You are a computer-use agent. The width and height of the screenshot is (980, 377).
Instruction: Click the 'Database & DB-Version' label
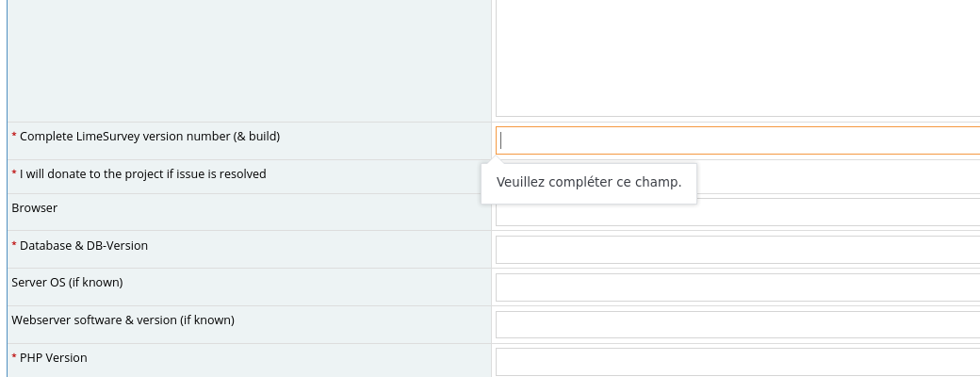click(x=83, y=246)
